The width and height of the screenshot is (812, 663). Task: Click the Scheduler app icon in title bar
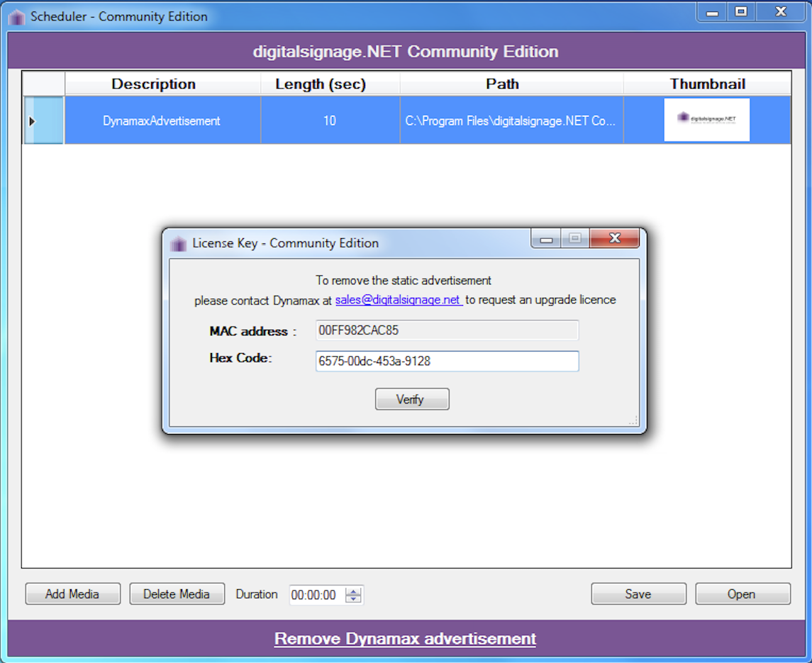coord(16,17)
